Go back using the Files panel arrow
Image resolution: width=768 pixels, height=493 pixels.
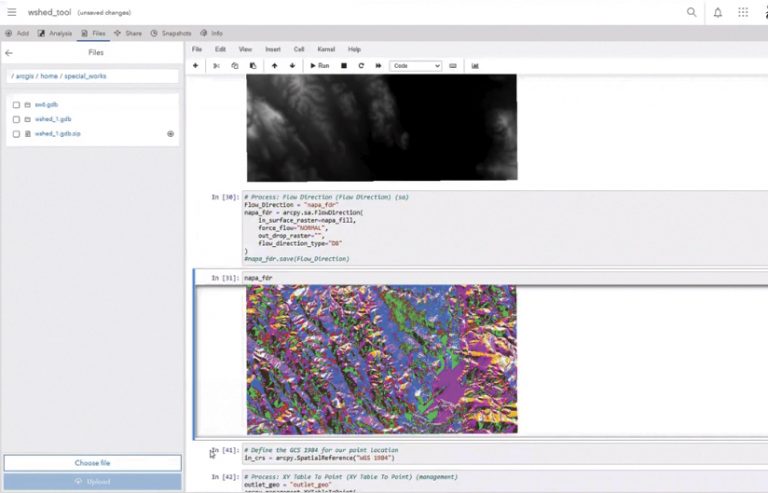click(9, 53)
